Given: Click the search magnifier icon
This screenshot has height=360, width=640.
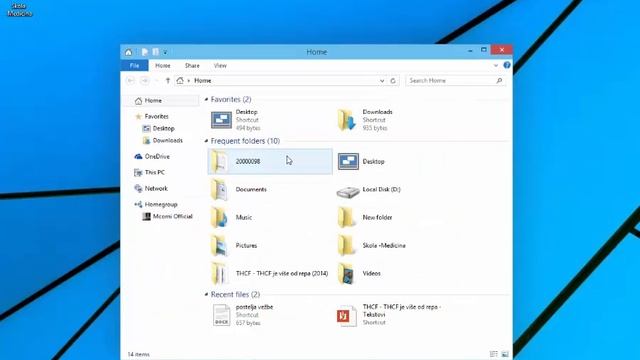Looking at the screenshot, I should click(499, 81).
